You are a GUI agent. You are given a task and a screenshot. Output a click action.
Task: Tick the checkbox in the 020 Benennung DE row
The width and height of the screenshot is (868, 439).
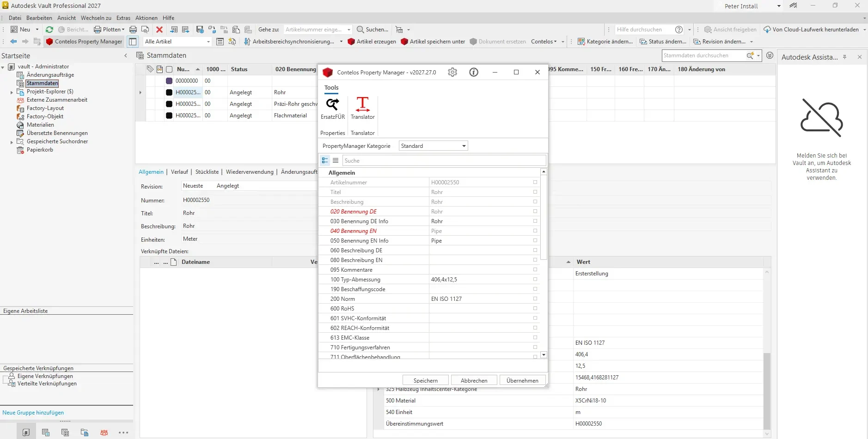tap(535, 211)
